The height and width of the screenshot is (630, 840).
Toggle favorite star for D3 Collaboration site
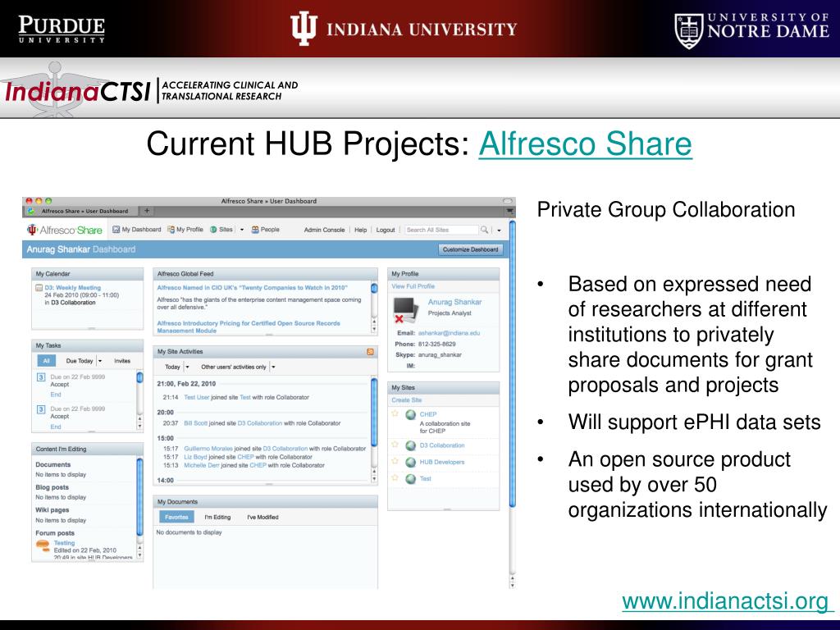click(395, 445)
